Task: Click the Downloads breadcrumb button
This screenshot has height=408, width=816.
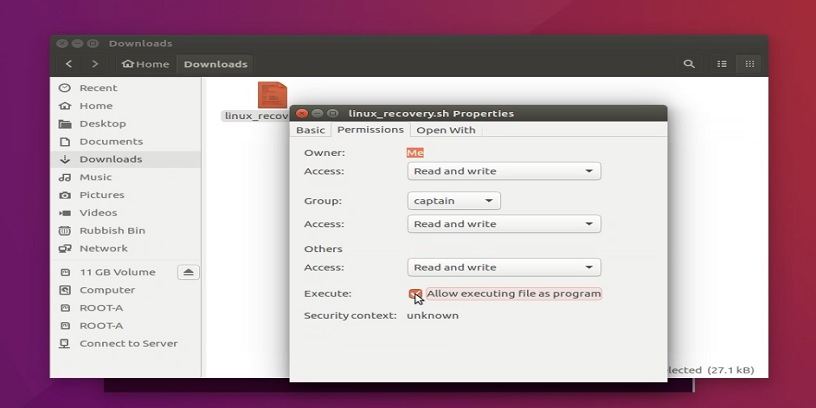Action: pyautogui.click(x=215, y=64)
